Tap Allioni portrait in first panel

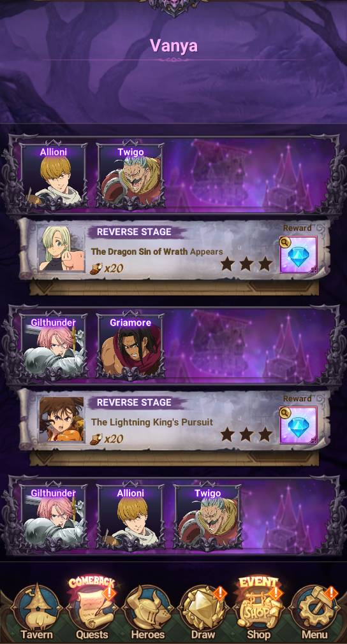tap(54, 175)
